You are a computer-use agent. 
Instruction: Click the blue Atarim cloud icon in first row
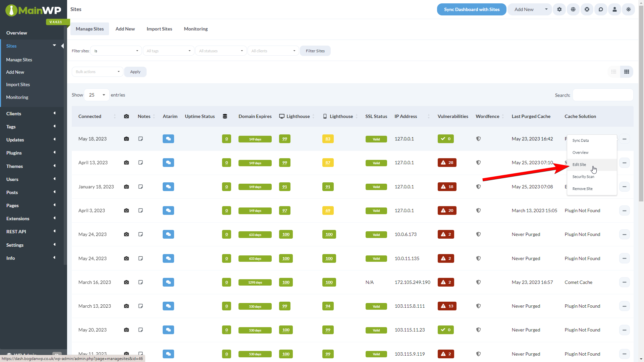tap(168, 138)
